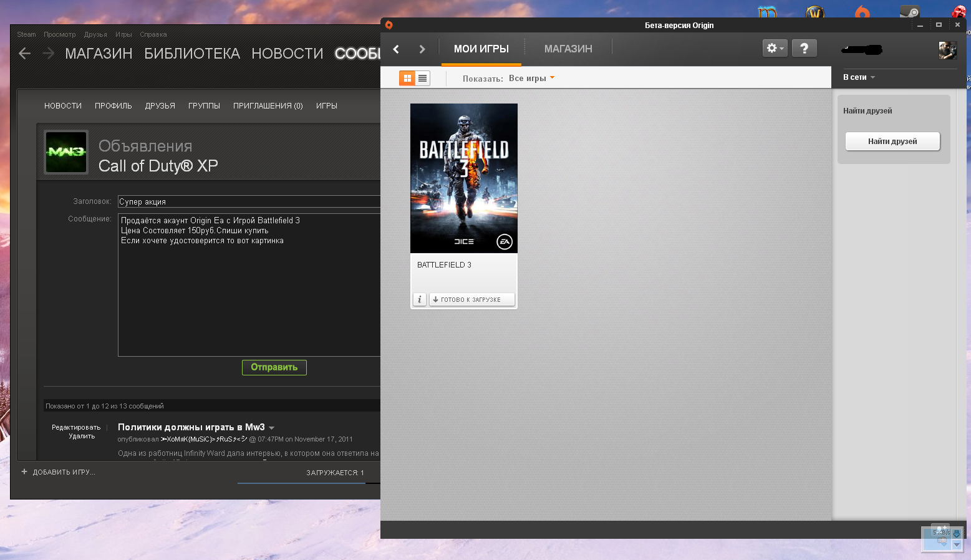Open the 'ДРУЗЬЯ' community subtab
This screenshot has height=560, width=971.
(160, 106)
